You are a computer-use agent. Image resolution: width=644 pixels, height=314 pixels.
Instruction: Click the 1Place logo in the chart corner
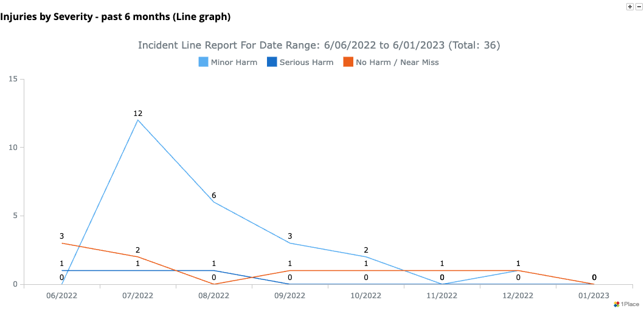(x=626, y=304)
